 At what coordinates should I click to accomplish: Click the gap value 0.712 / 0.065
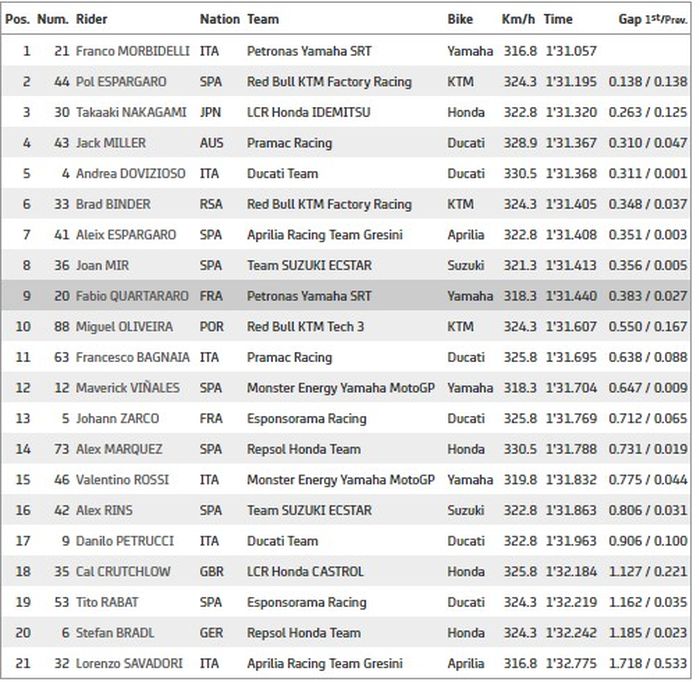click(648, 418)
